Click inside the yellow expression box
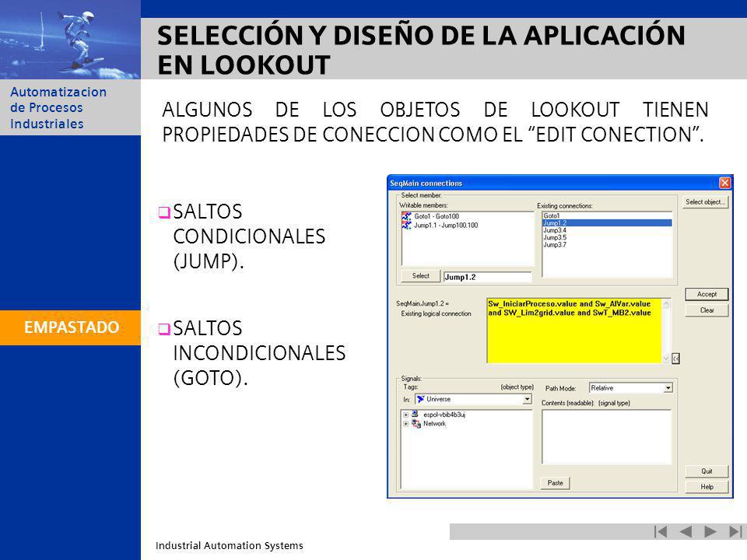 pyautogui.click(x=574, y=331)
